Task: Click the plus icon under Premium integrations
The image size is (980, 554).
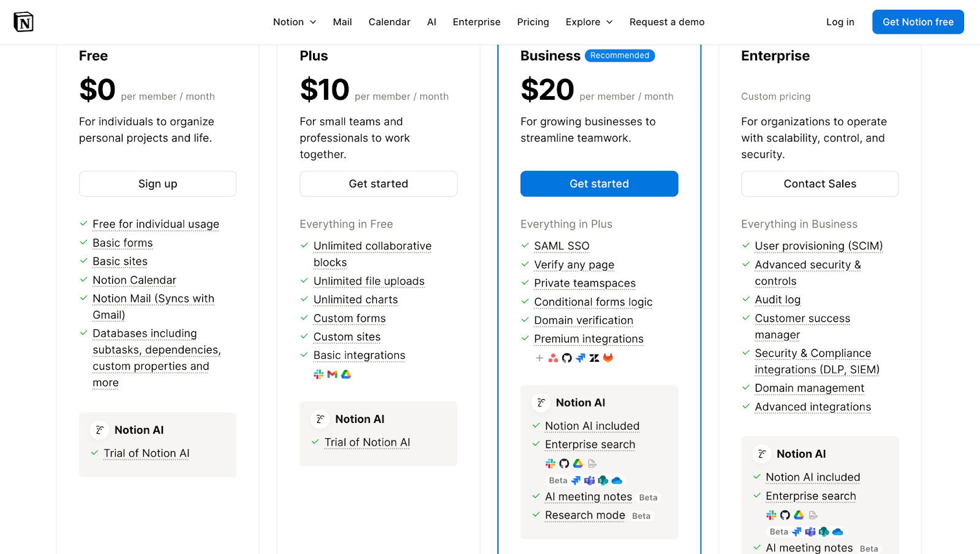Action: (x=539, y=358)
